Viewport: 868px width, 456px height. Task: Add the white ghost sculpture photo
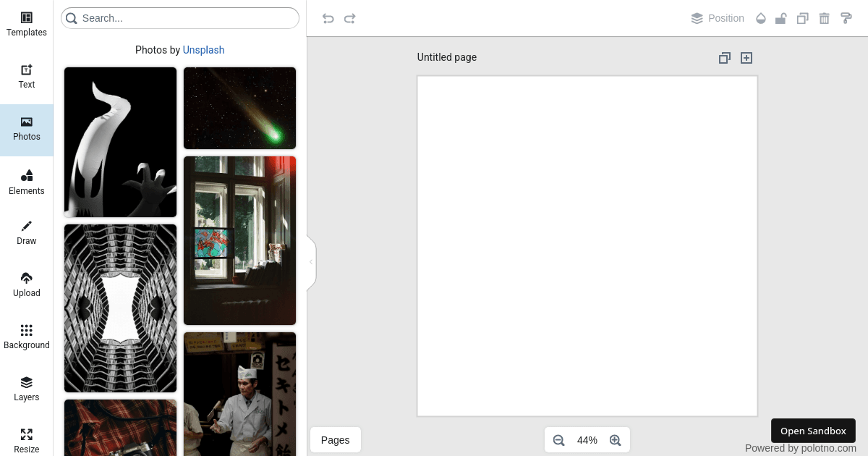click(120, 142)
